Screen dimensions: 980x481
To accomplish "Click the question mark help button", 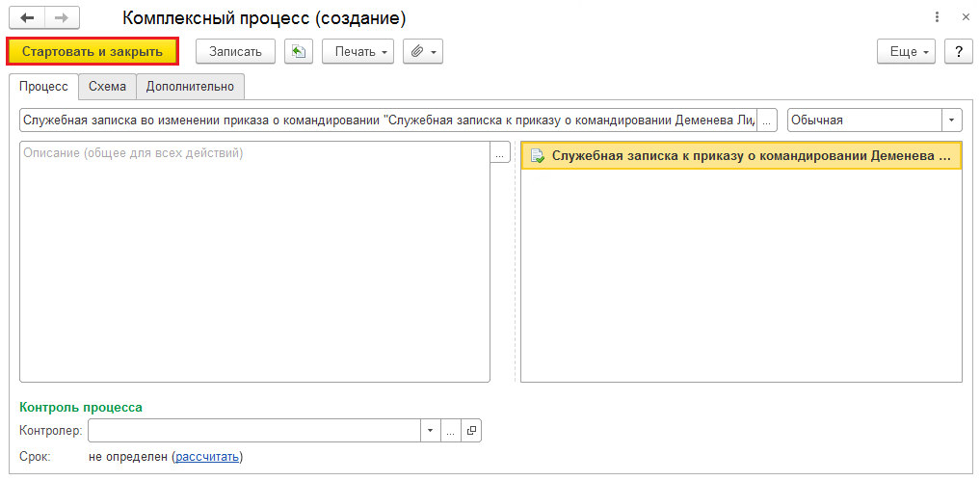I will 959,51.
